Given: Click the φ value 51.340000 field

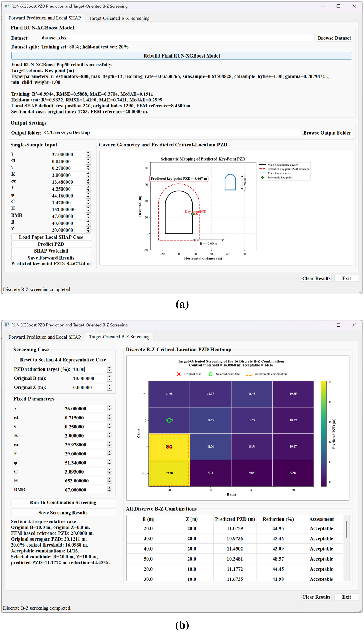Looking at the screenshot, I should (x=86, y=463).
